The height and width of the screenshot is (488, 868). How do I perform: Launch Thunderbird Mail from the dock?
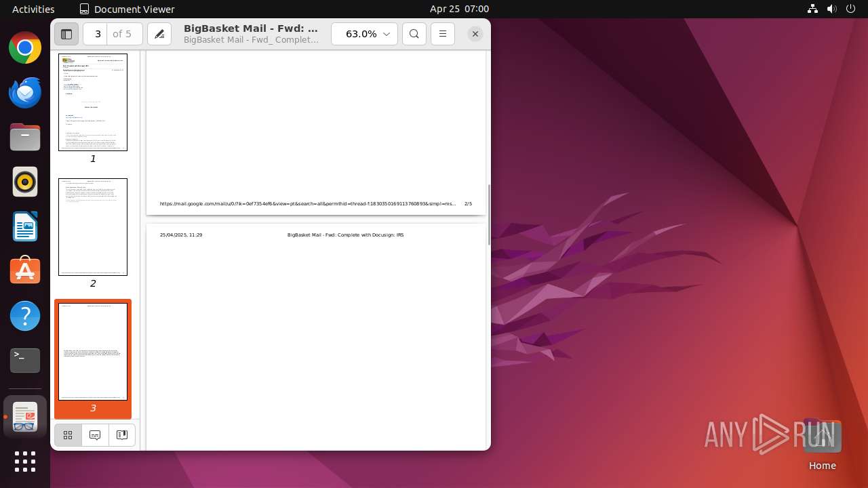click(25, 93)
